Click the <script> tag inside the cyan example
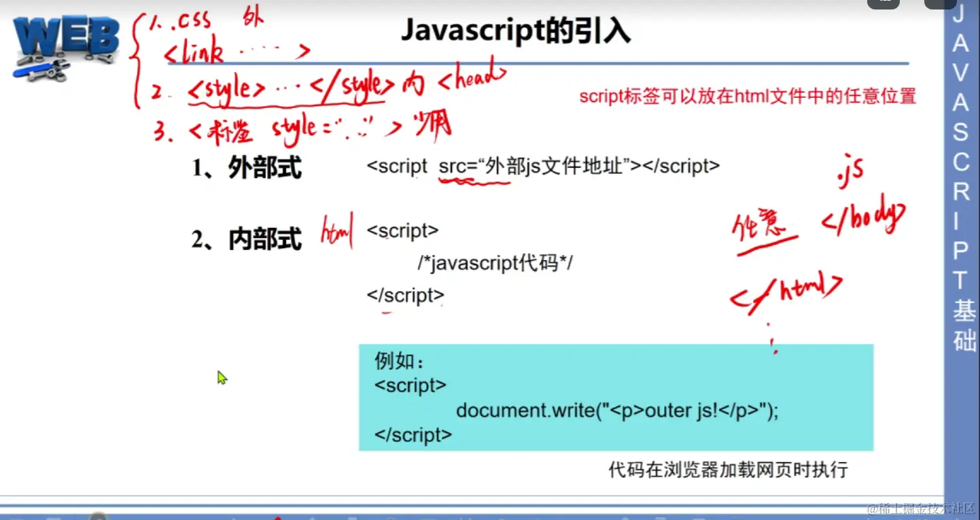 (x=410, y=385)
